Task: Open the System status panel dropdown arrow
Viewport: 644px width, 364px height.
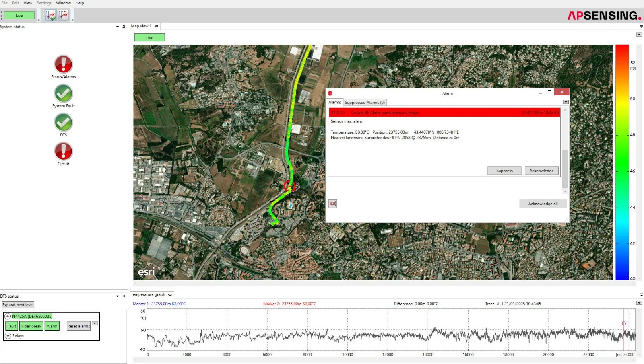Action: pyautogui.click(x=117, y=27)
